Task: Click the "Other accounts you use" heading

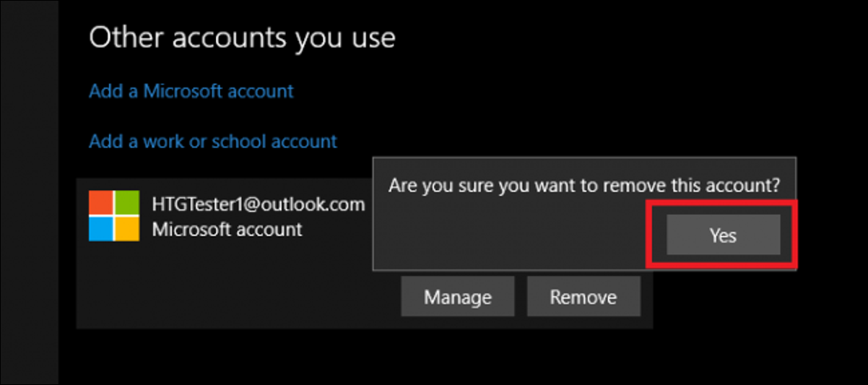Action: 242,38
